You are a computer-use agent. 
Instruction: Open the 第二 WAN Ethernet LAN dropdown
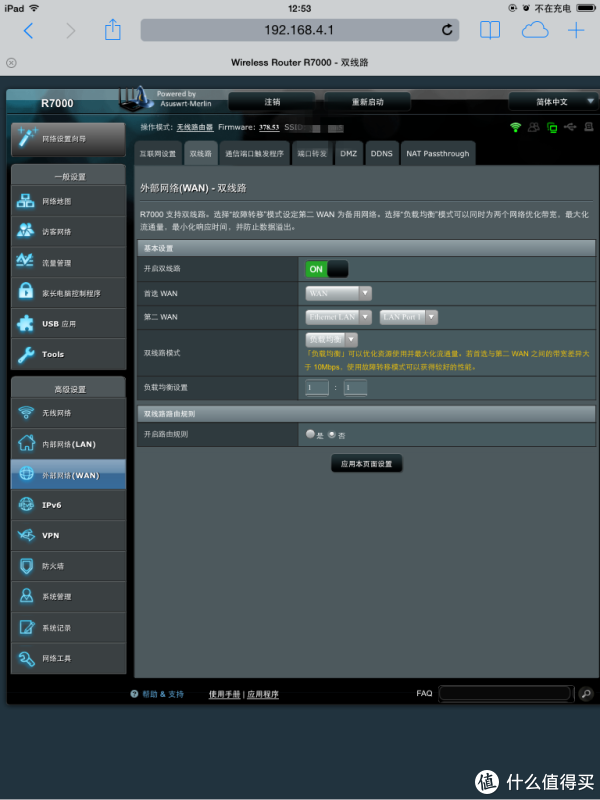click(x=338, y=317)
